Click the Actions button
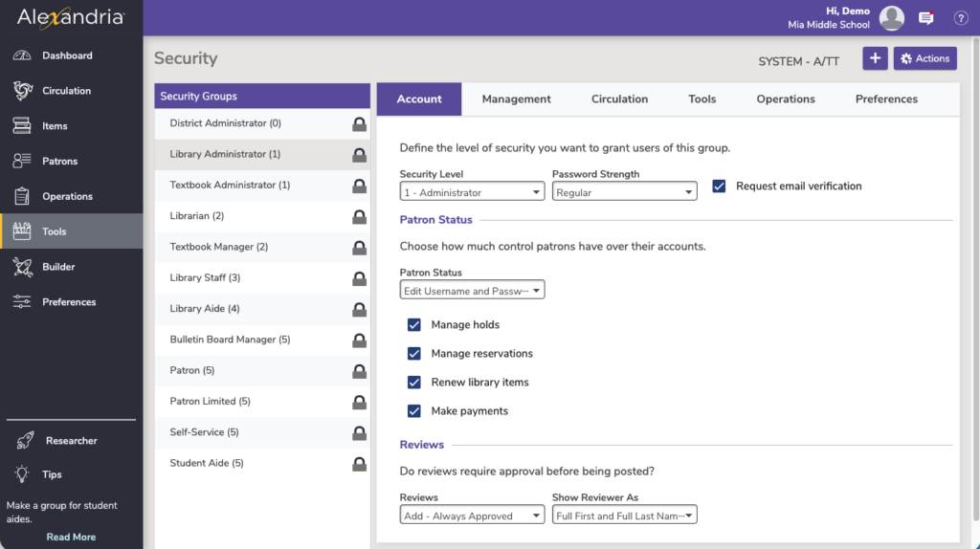This screenshot has width=980, height=549. pyautogui.click(x=924, y=58)
